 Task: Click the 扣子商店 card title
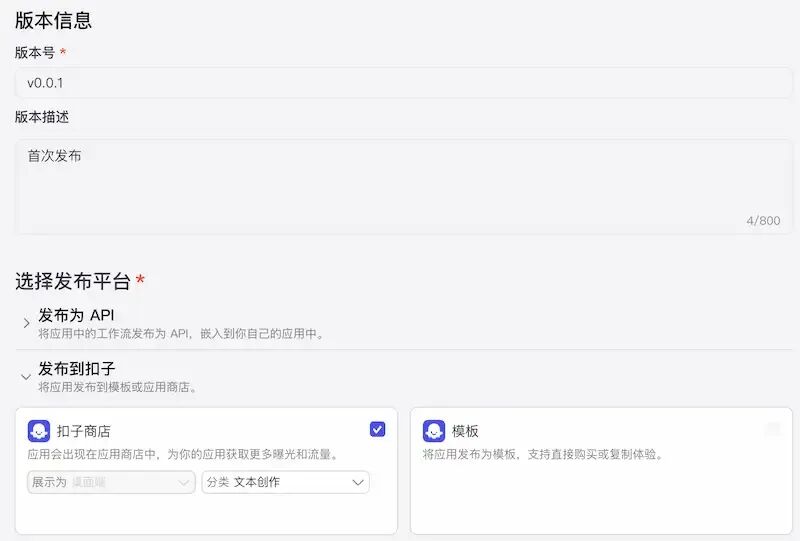[x=84, y=431]
